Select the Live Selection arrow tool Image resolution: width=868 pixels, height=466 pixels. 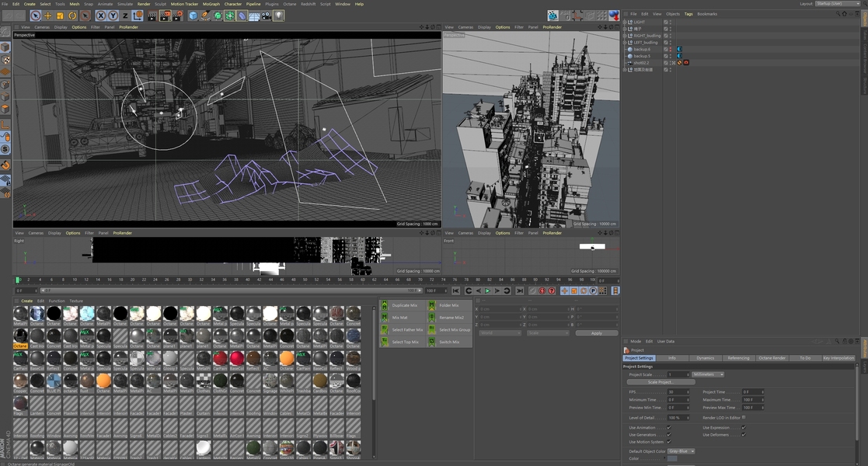[x=36, y=16]
